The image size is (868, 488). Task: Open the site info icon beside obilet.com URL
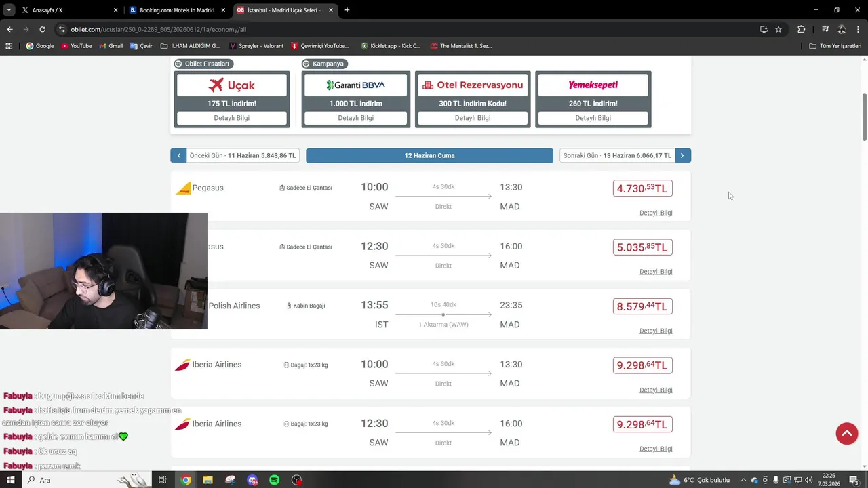click(x=62, y=29)
